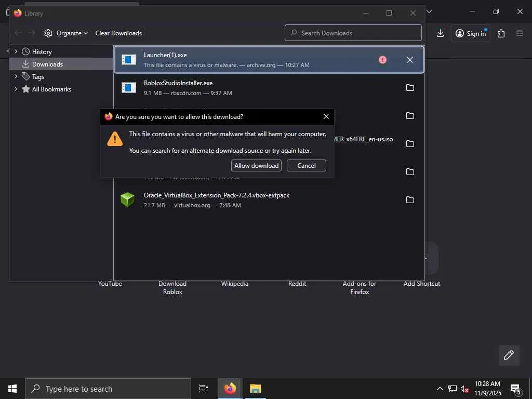Close the download warning dialog with X

(326, 116)
